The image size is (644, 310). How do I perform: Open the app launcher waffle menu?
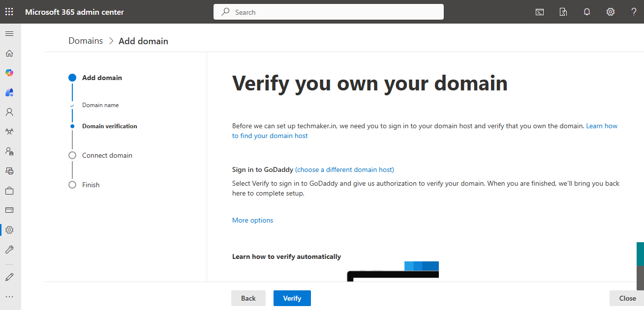(9, 12)
